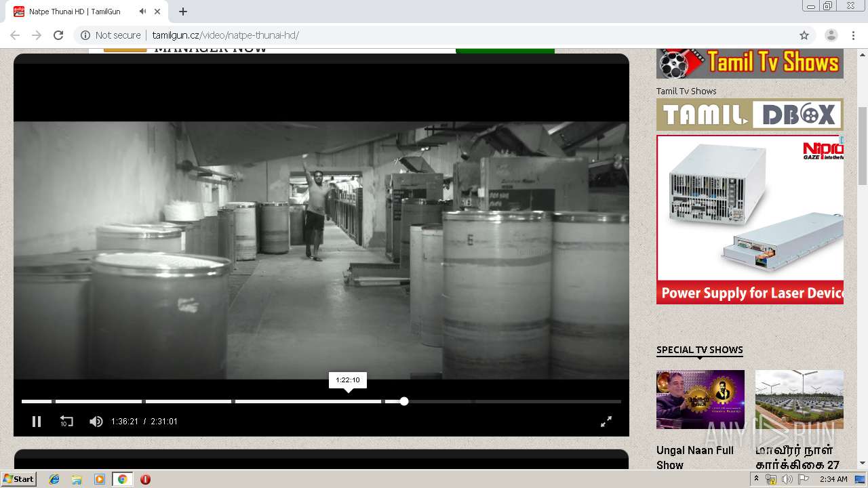
Task: Seek to the first chapter segment of timeline
Action: coord(37,401)
